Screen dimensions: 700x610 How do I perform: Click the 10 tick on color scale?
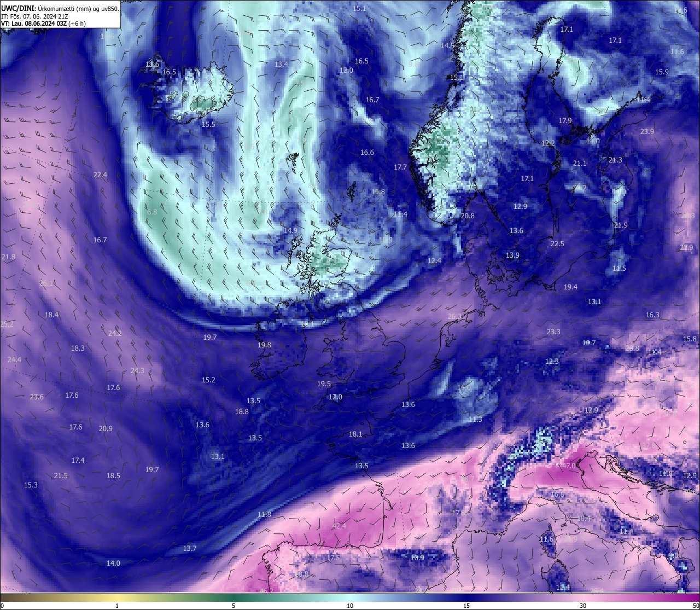click(350, 606)
